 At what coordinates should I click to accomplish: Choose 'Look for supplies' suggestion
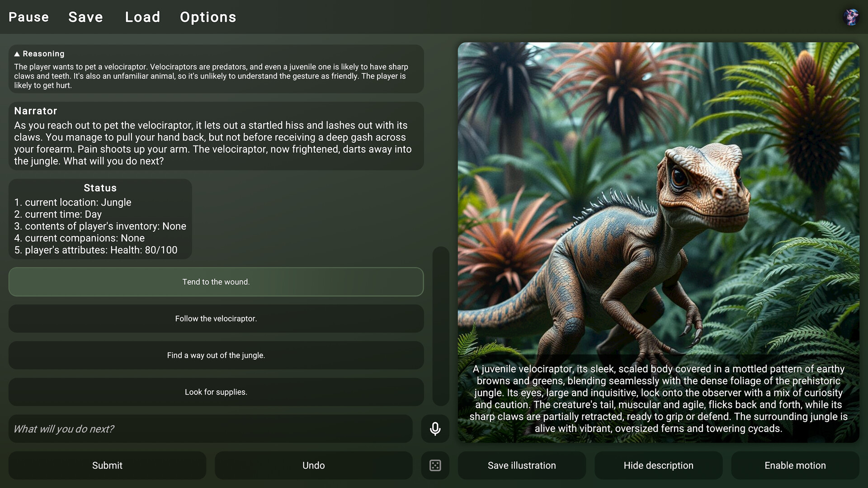pyautogui.click(x=216, y=392)
